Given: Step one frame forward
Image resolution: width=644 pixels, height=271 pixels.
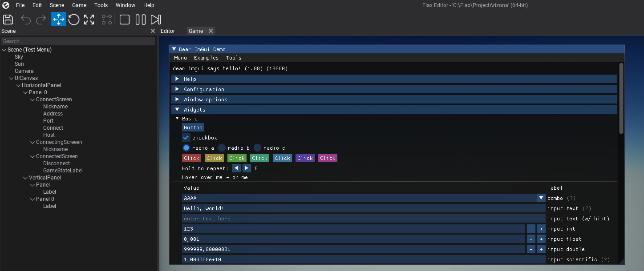Looking at the screenshot, I should tap(156, 20).
